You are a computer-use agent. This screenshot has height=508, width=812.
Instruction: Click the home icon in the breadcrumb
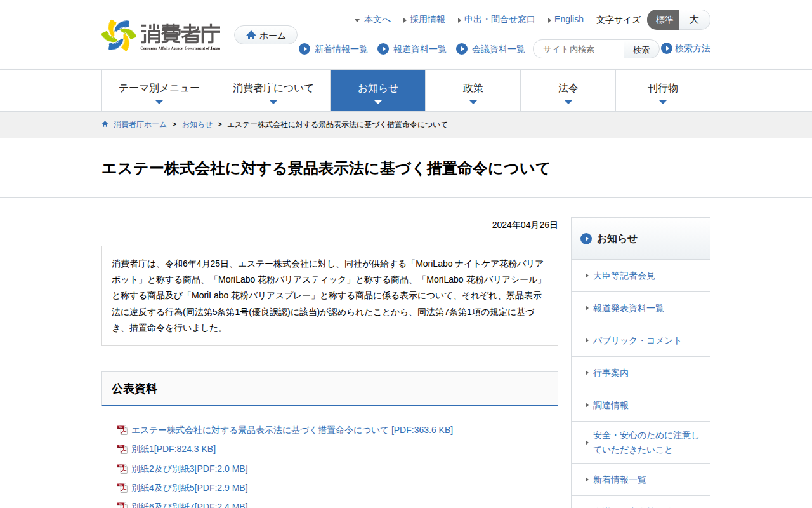coord(105,124)
